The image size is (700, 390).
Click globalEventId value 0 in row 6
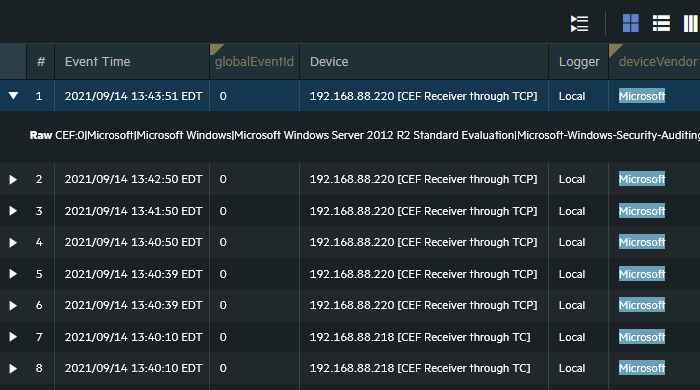(223, 305)
